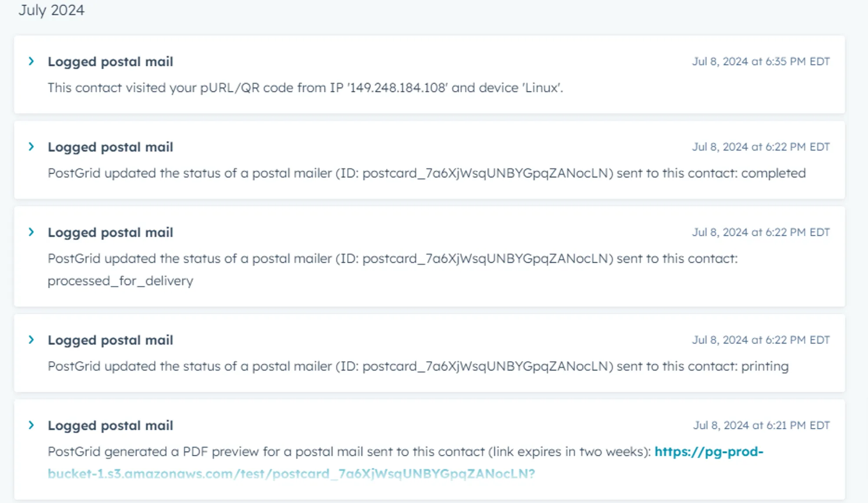Click the disclosure arrow on the topmost entry
This screenshot has height=503, width=868.
click(x=32, y=61)
